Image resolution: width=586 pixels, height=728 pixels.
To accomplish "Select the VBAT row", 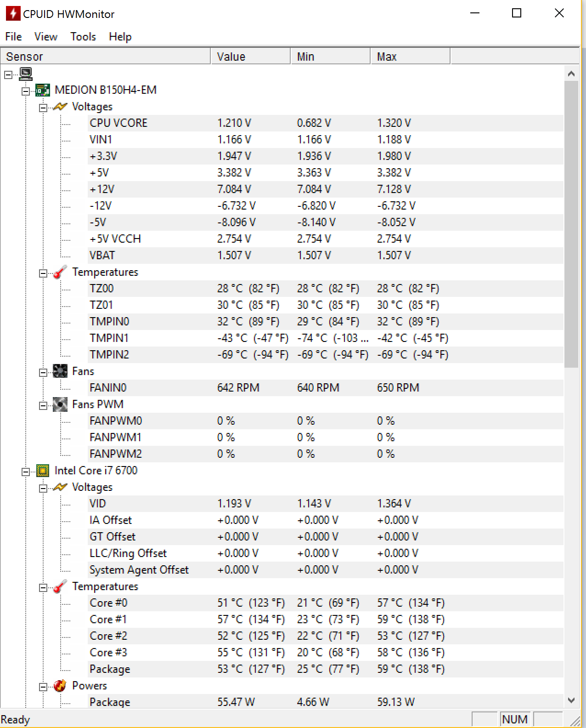I will [326, 256].
